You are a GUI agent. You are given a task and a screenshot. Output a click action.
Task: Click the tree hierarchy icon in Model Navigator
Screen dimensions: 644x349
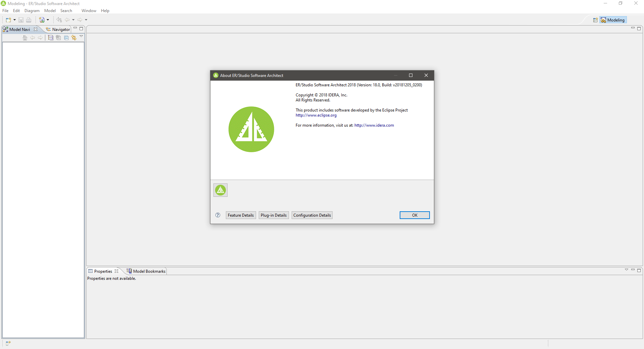tap(51, 38)
